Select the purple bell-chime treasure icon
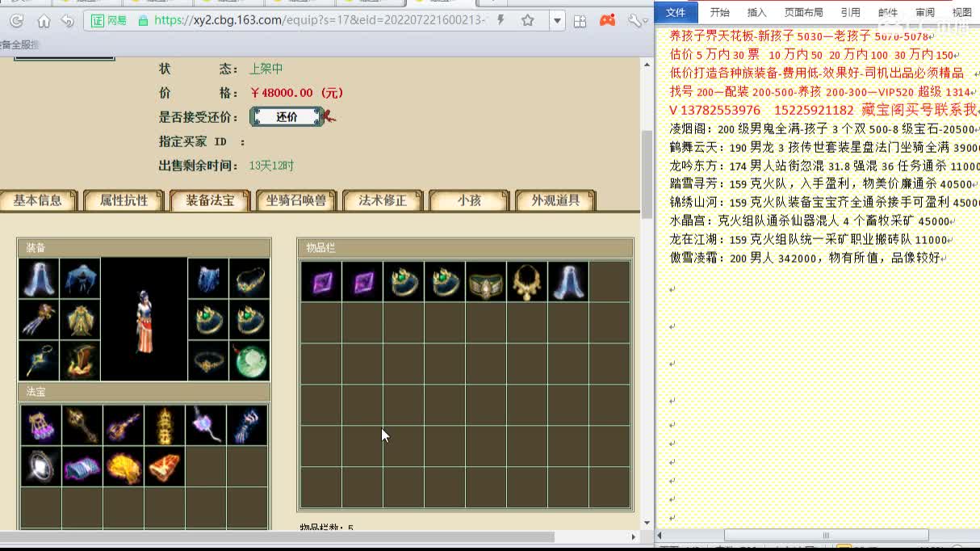 [40, 426]
